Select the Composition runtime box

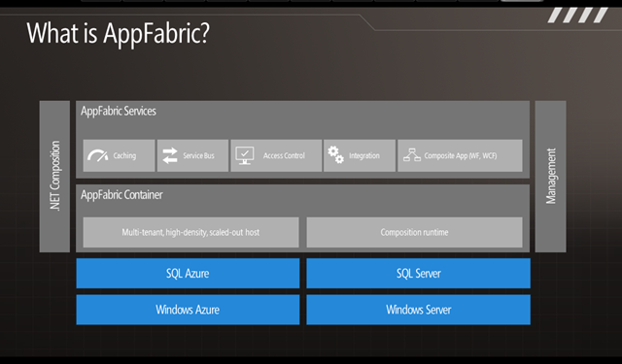click(x=415, y=232)
